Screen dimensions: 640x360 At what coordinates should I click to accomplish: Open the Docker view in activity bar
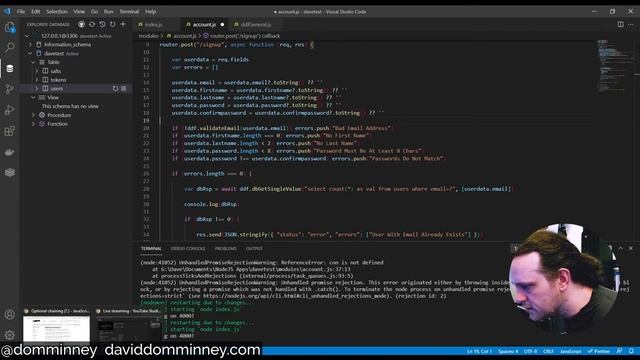point(10,152)
